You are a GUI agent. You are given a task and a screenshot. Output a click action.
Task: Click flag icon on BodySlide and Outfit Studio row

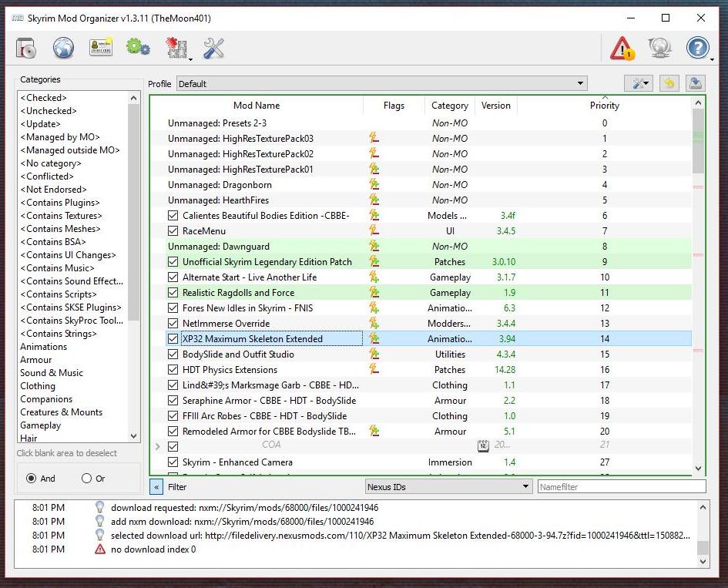pos(374,354)
